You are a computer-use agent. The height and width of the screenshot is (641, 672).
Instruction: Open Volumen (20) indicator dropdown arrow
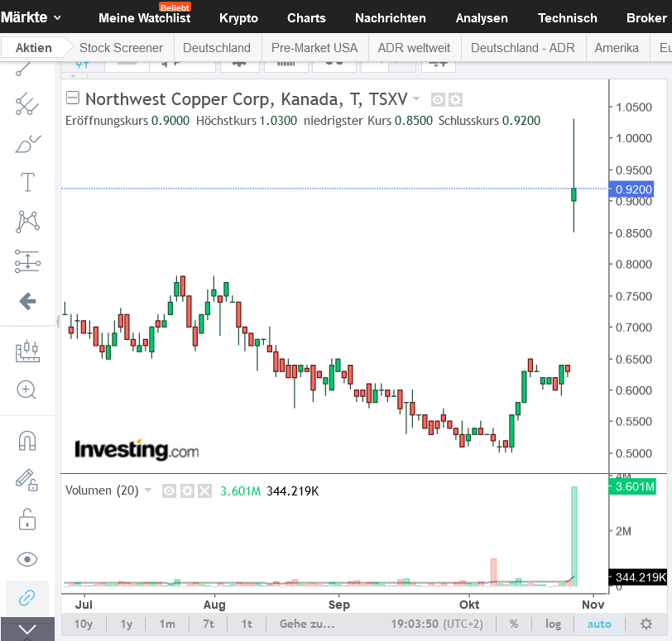coord(148,490)
